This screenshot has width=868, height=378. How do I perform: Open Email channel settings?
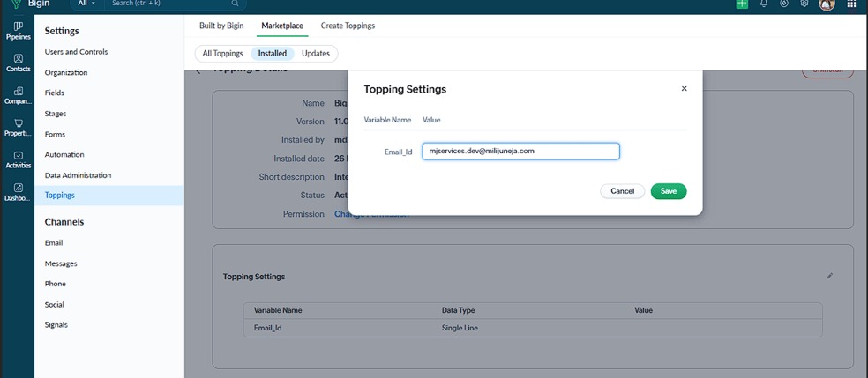pyautogui.click(x=54, y=242)
